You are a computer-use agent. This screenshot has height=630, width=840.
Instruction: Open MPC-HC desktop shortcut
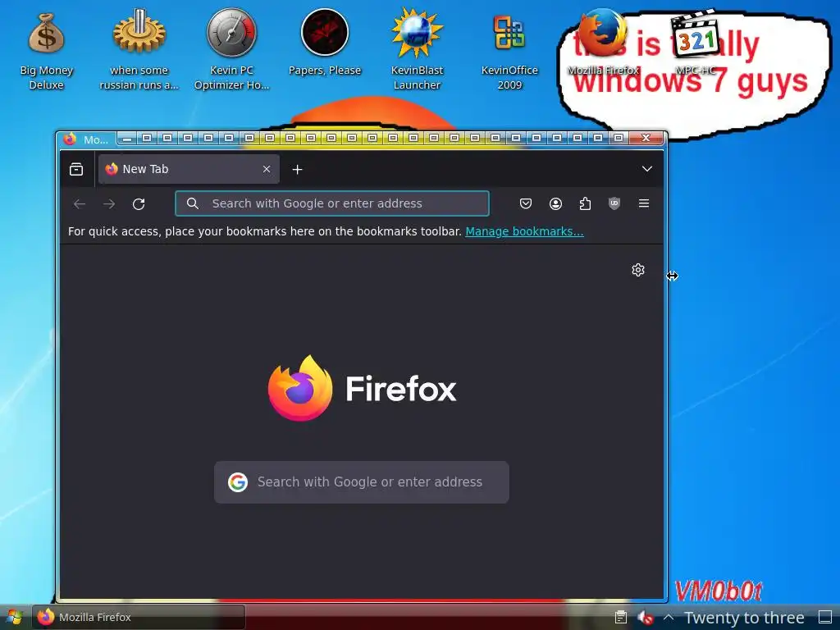696,44
